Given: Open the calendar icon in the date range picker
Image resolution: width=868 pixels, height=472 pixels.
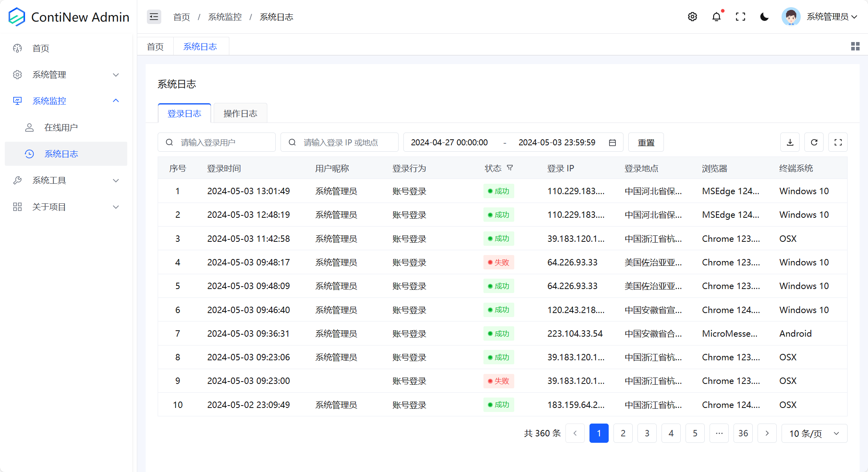Looking at the screenshot, I should pos(612,142).
